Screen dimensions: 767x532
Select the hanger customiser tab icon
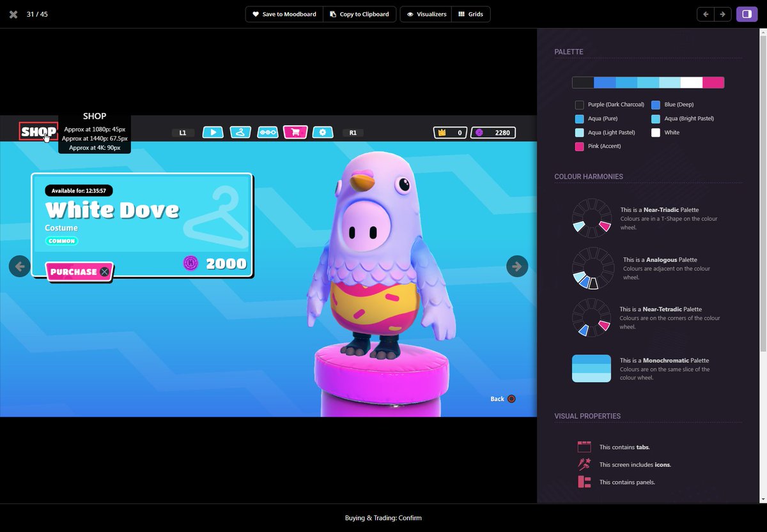click(x=240, y=132)
